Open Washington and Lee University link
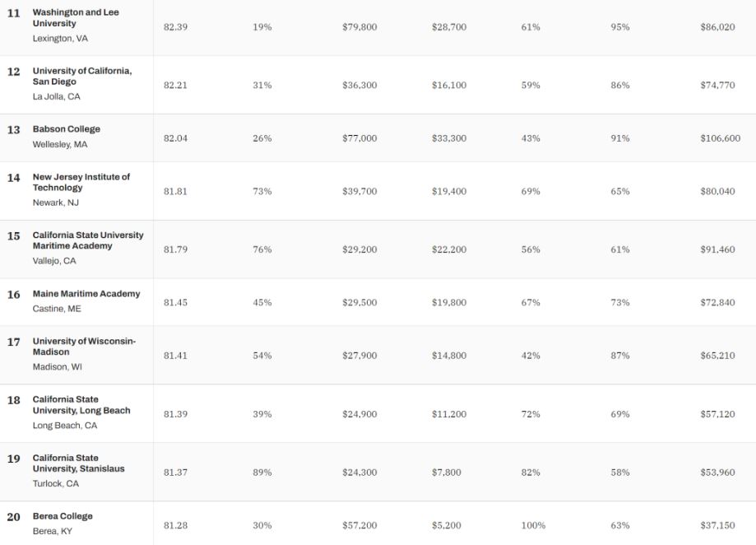 (x=76, y=18)
